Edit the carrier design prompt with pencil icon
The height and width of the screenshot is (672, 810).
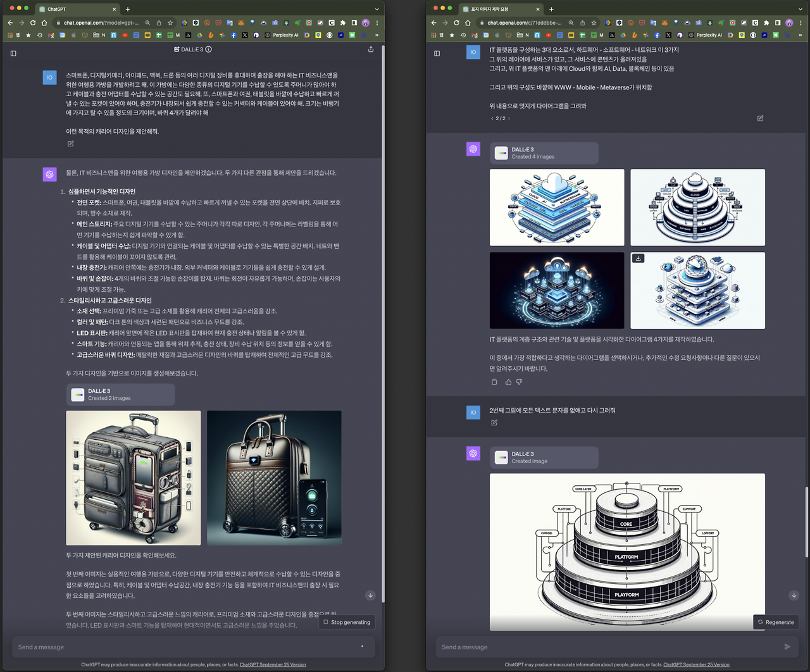(70, 144)
